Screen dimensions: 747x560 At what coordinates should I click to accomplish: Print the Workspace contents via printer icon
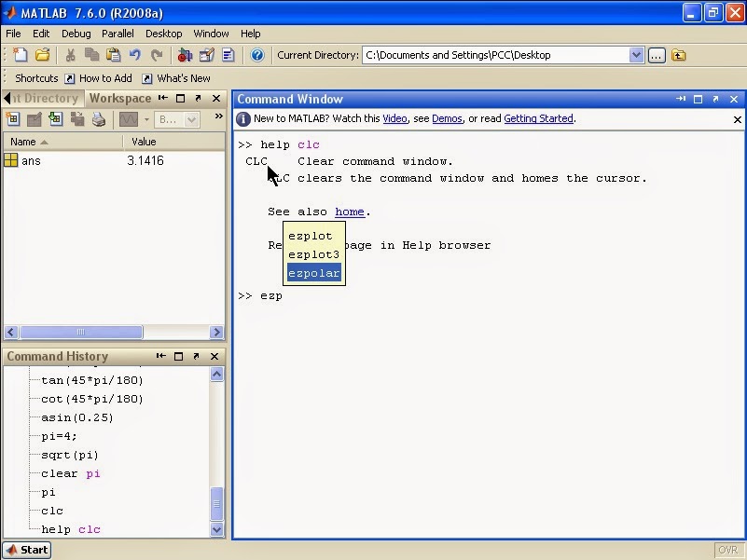tap(98, 118)
